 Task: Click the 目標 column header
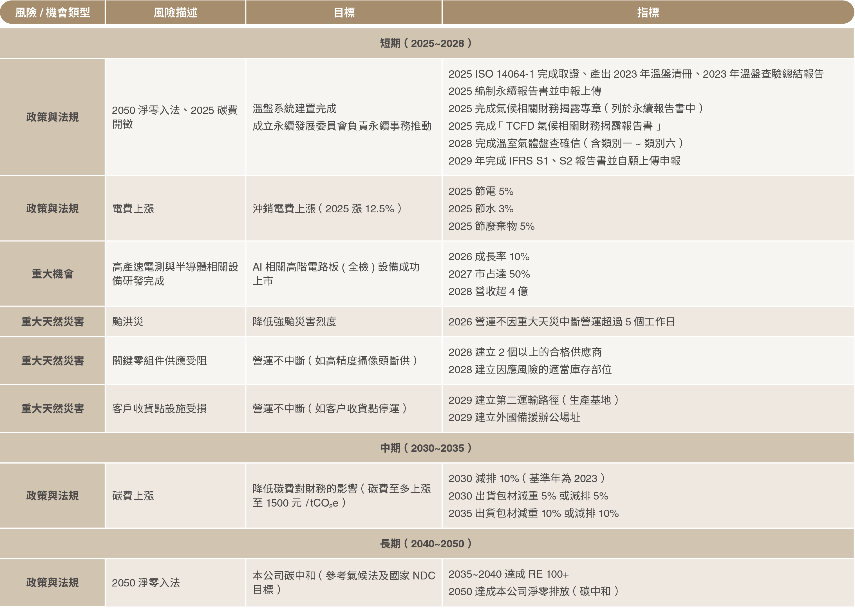(344, 12)
